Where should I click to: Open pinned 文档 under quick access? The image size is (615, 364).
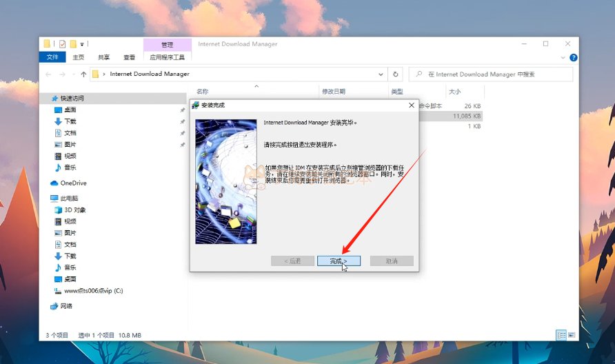click(70, 133)
